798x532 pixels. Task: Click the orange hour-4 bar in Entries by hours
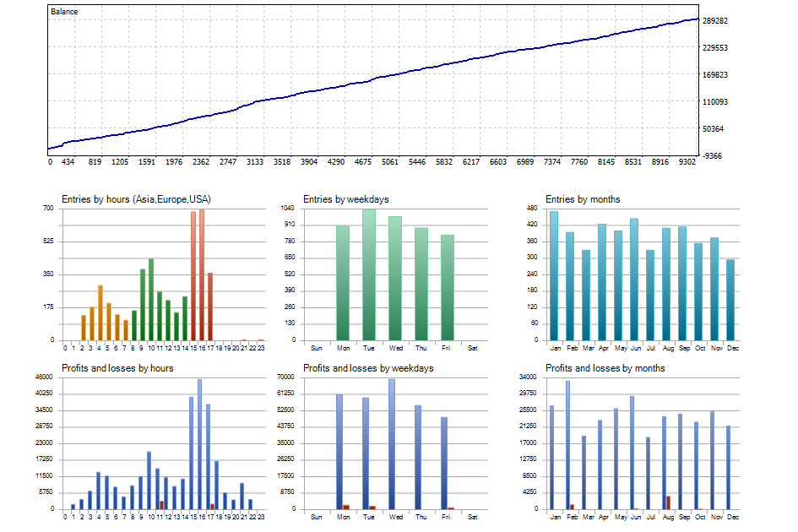(100, 312)
